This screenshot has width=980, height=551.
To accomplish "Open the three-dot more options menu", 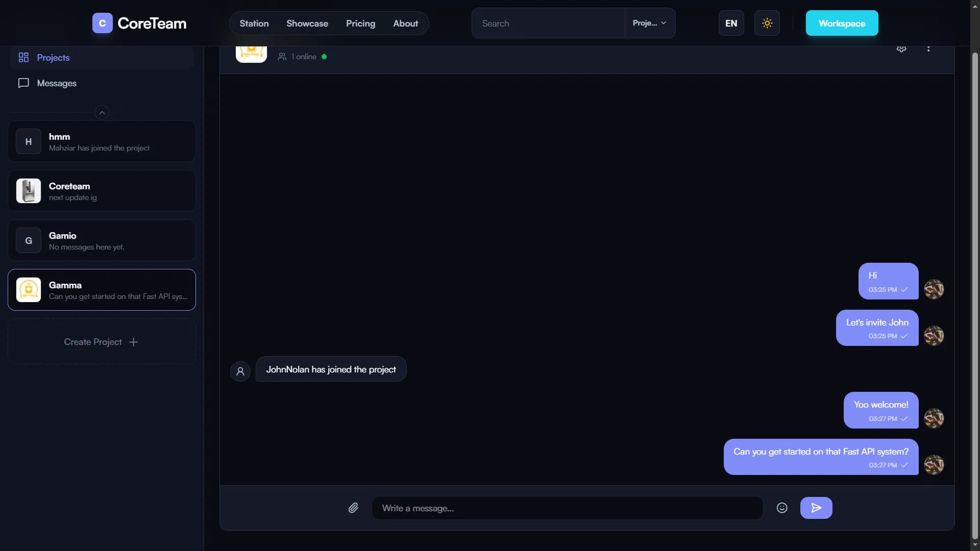I will pos(928,48).
